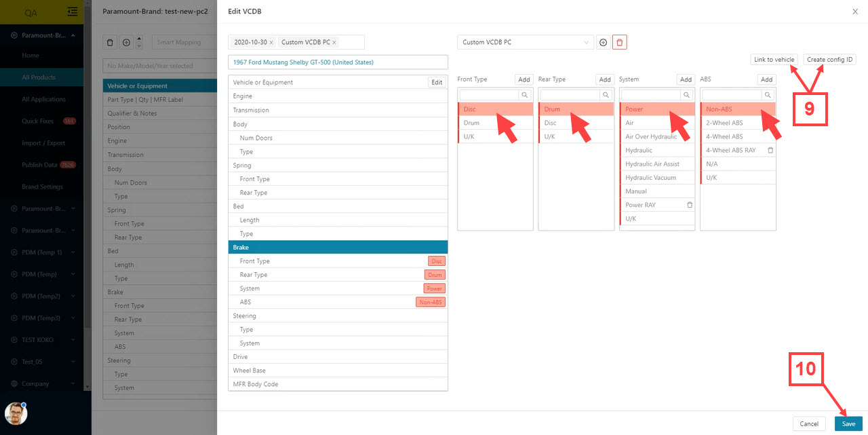This screenshot has height=435, width=868.
Task: Select Drum in the Front Type list
Action: (x=495, y=123)
